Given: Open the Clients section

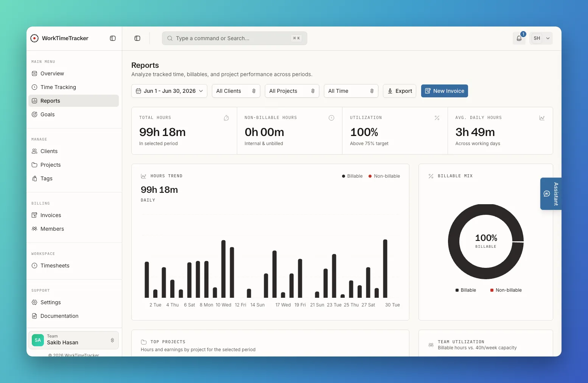Looking at the screenshot, I should pos(73,151).
